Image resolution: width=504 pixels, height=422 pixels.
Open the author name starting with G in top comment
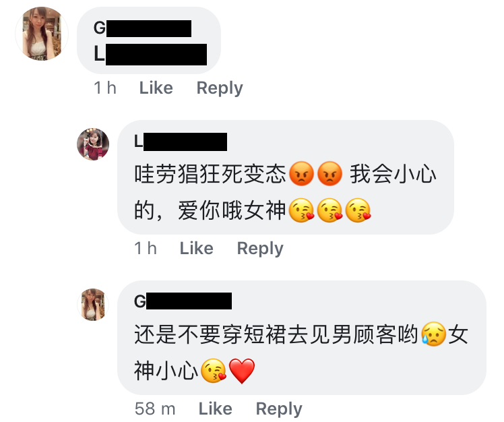click(142, 28)
